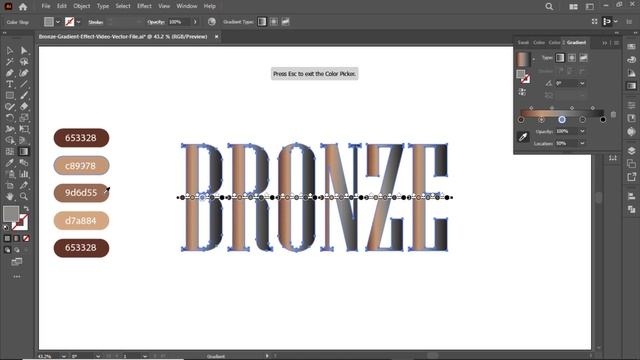The image size is (640, 360).
Task: Delete selected gradient stop trash icon
Action: tap(613, 115)
